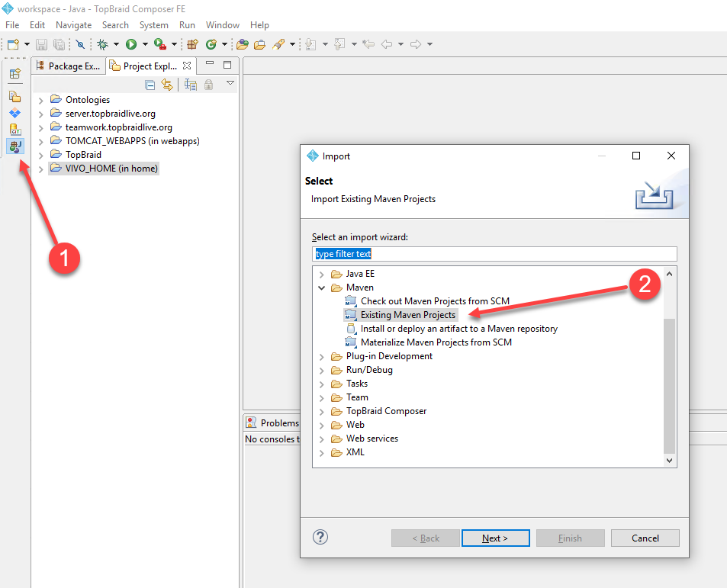
Task: Expand the TOMCAT_WEBAPPS project
Action: point(40,141)
